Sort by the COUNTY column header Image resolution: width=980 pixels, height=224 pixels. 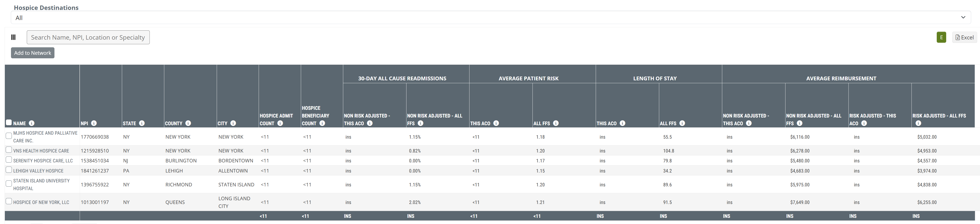click(x=173, y=123)
